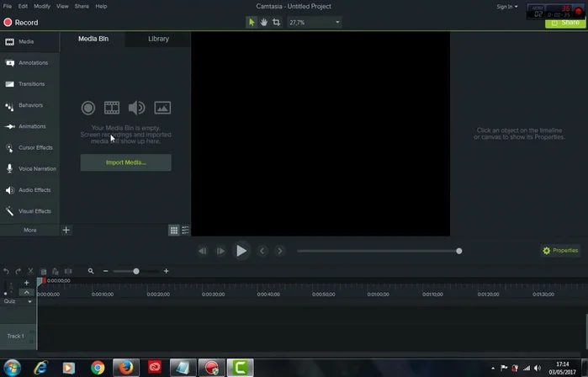Click the image media icon
The image size is (588, 377).
(162, 108)
